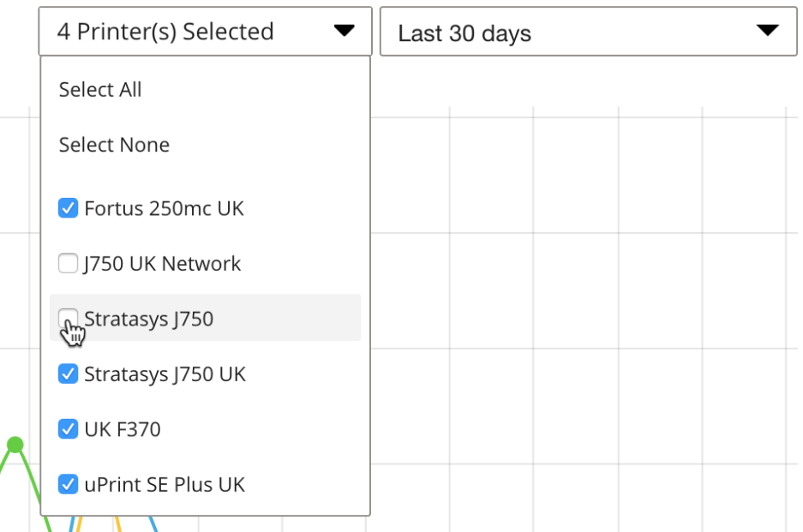Choose Select All option
Viewport: 803px width, 532px height.
point(100,90)
